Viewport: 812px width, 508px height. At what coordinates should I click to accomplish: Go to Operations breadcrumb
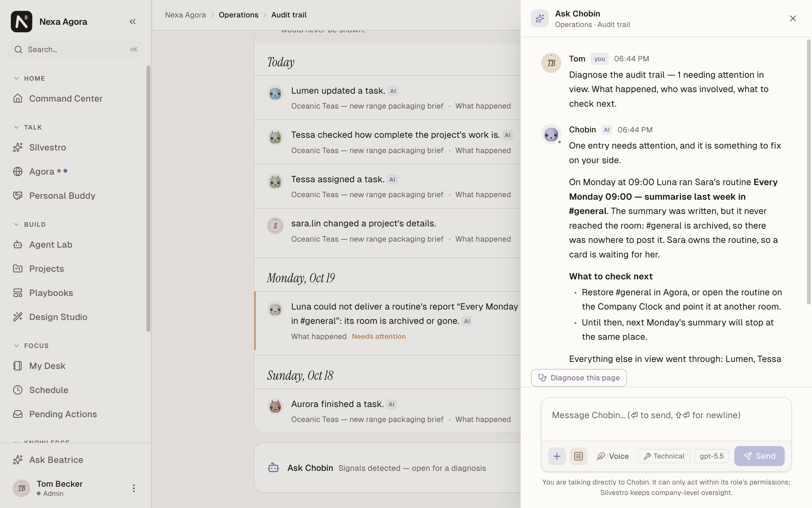(239, 15)
